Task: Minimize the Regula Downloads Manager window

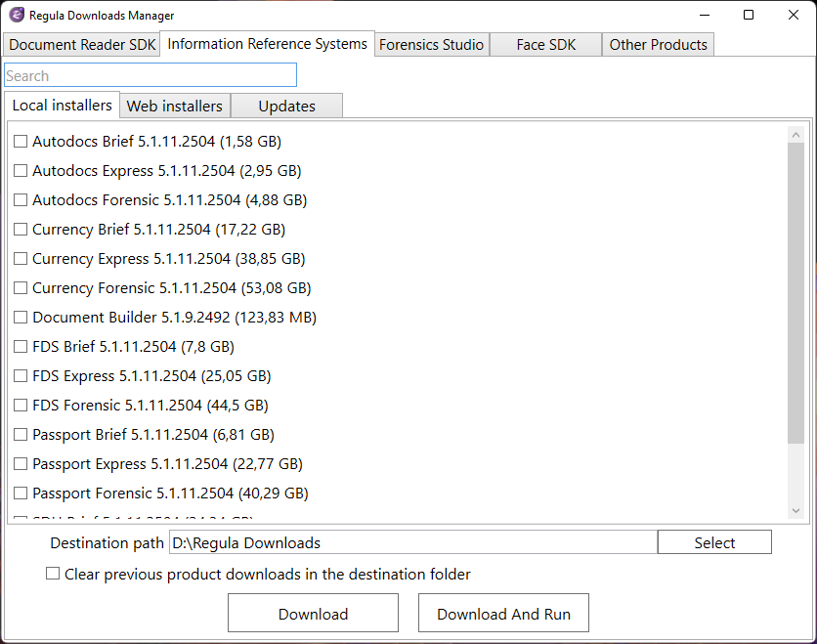Action: [x=705, y=15]
